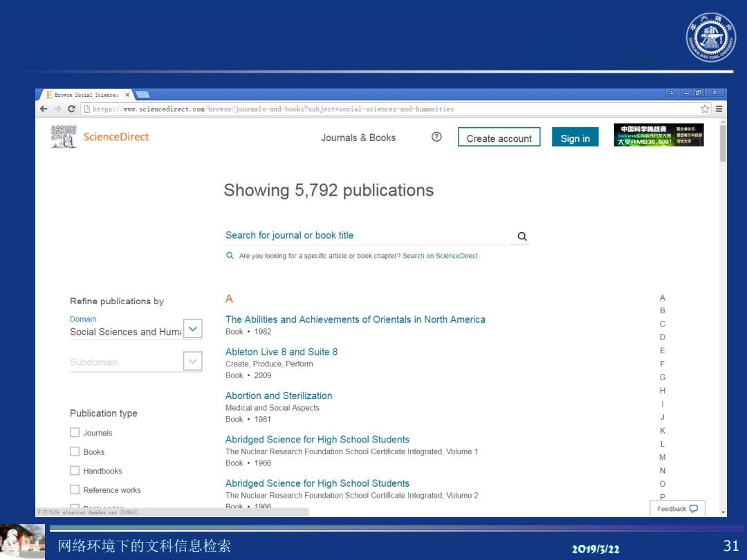The width and height of the screenshot is (747, 560).
Task: Click the Refine publications by heading
Action: [x=117, y=301]
